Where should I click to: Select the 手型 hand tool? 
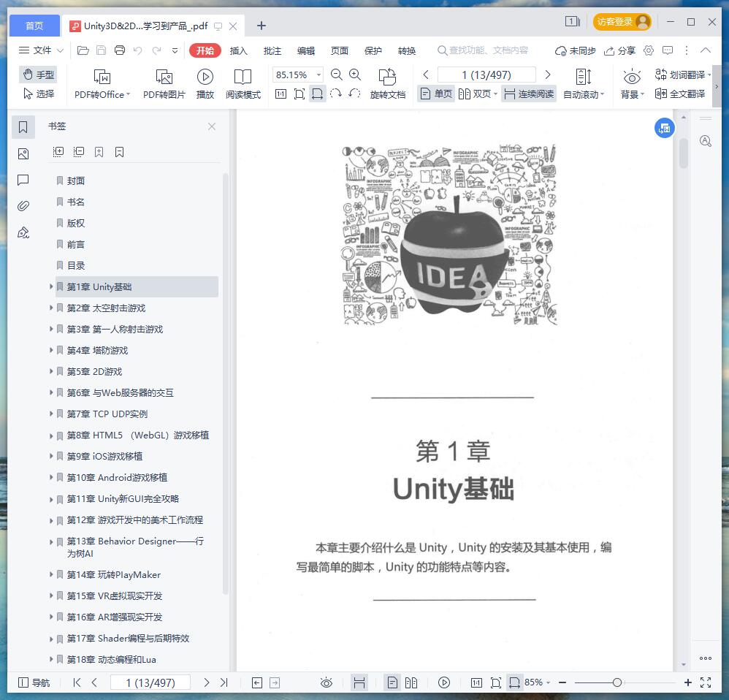[39, 75]
